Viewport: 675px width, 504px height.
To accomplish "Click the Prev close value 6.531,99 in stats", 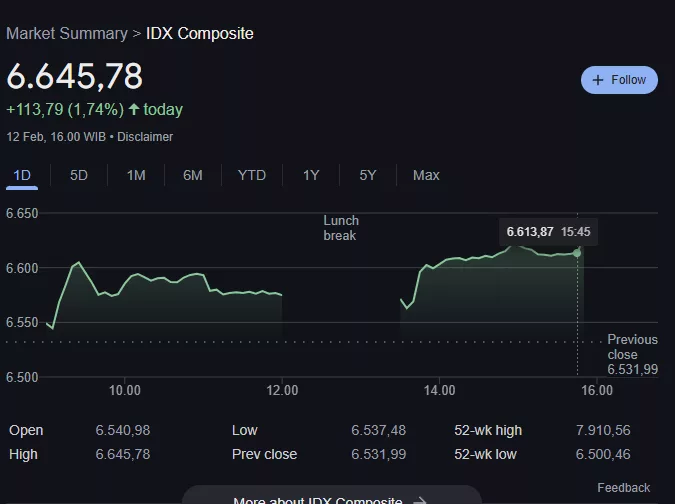I will (378, 454).
